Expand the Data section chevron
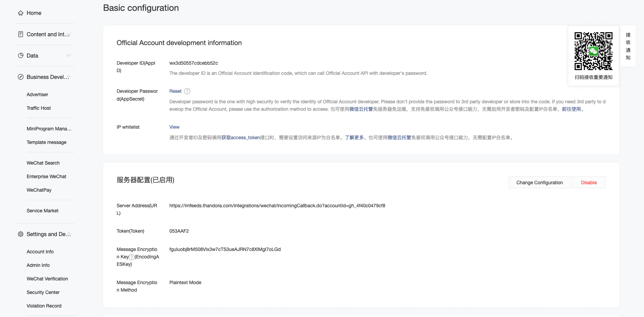 tap(69, 56)
